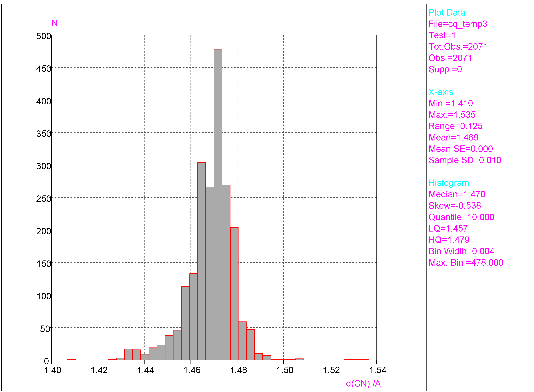Click the 'Tot.Obs.=2071' label
Image resolution: width=534 pixels, height=392 pixels.
(x=458, y=47)
